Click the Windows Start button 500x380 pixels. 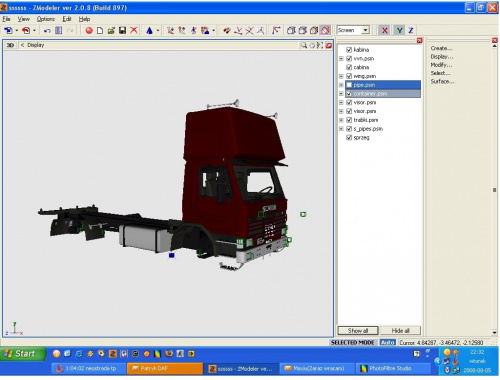click(23, 354)
